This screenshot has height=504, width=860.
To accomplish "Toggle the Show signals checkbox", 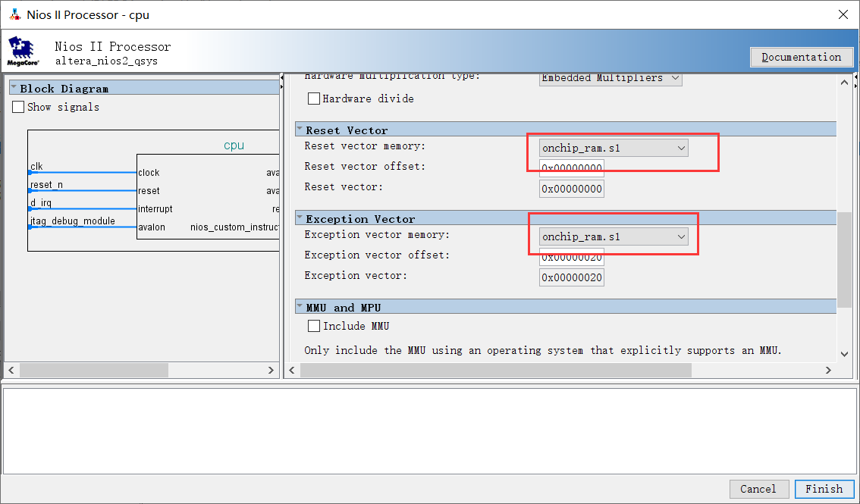I will (x=18, y=107).
